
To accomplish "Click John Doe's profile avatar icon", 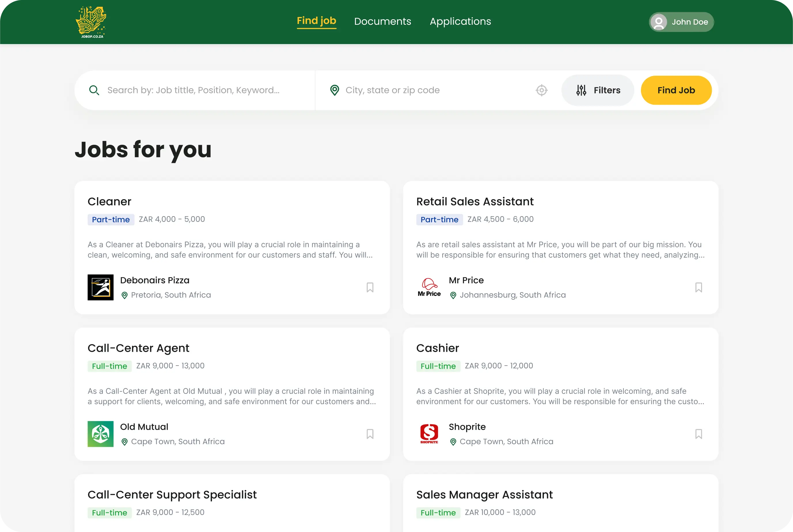I will 659,22.
